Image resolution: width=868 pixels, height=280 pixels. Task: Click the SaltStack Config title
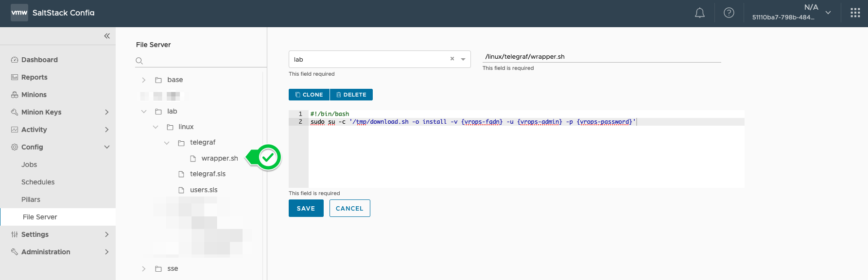(64, 13)
